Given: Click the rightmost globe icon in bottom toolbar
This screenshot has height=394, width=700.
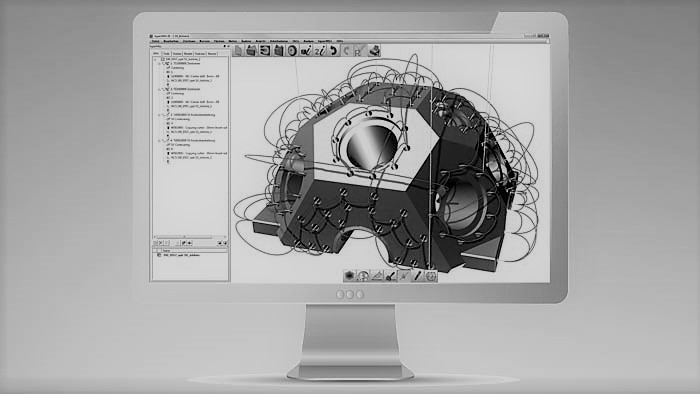Looking at the screenshot, I should pos(431,276).
